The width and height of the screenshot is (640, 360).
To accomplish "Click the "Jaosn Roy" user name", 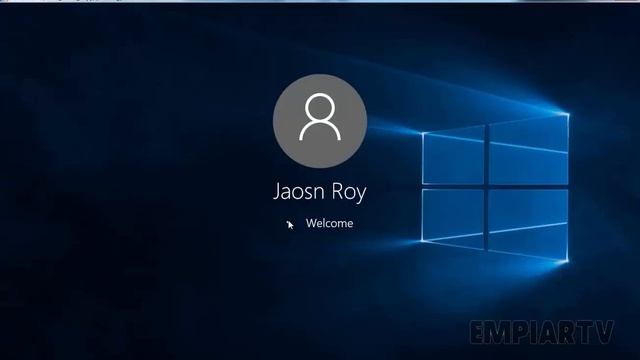I will (x=320, y=192).
